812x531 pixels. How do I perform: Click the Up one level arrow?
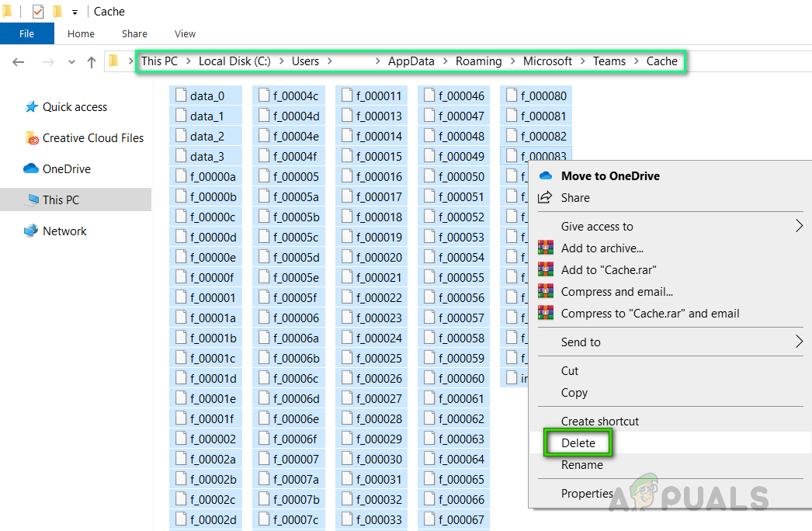click(91, 62)
